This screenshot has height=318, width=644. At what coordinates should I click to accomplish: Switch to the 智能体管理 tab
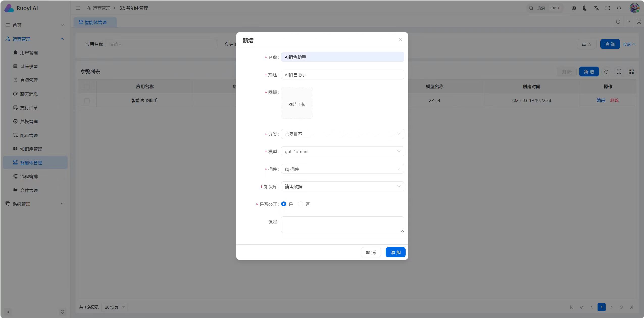pos(95,22)
